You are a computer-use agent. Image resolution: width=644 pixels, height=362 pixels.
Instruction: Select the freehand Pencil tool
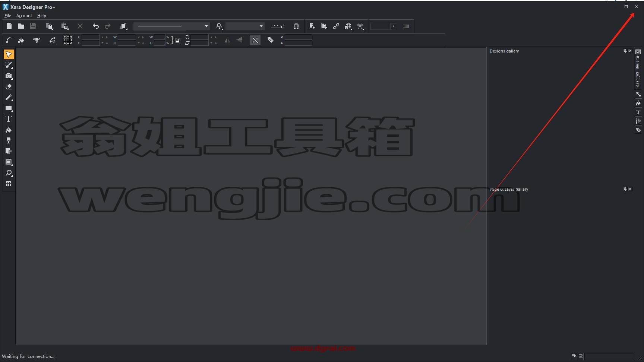point(9,98)
